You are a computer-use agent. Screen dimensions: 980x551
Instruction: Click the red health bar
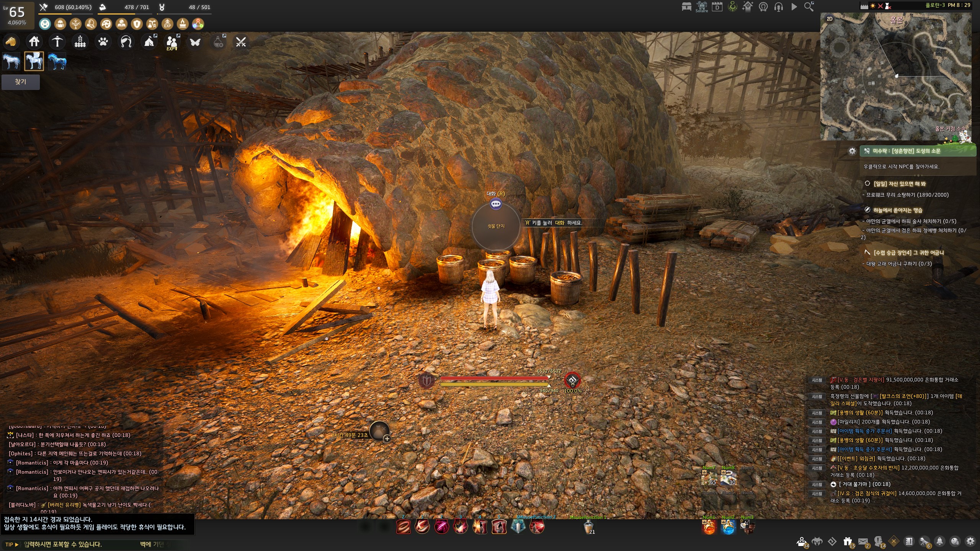[x=494, y=378]
